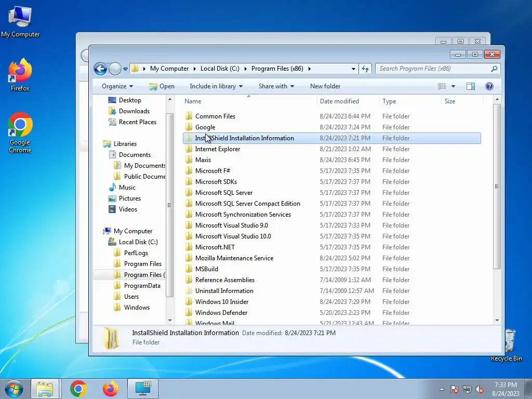Select the Uninstall Information folder icon
Screen dimensions: 532x399
[x=189, y=291]
